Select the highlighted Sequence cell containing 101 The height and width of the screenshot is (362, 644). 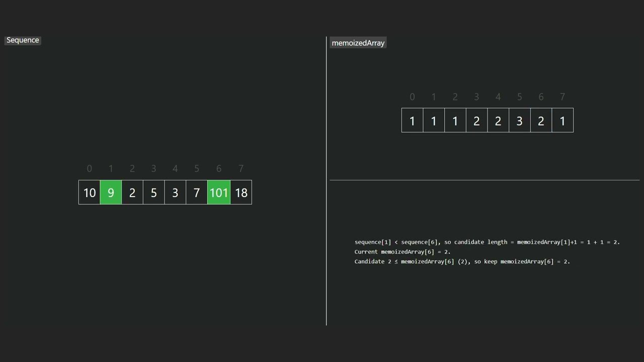(x=219, y=193)
